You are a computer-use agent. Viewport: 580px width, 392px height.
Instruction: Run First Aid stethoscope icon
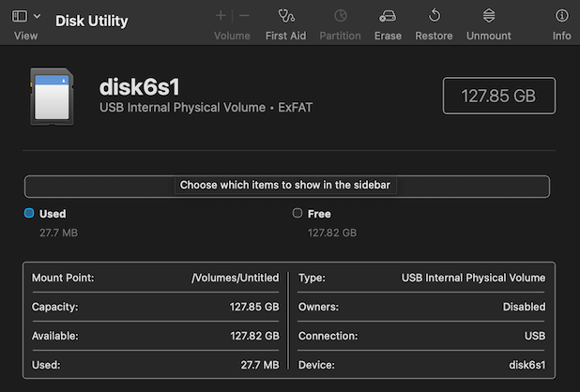[286, 16]
